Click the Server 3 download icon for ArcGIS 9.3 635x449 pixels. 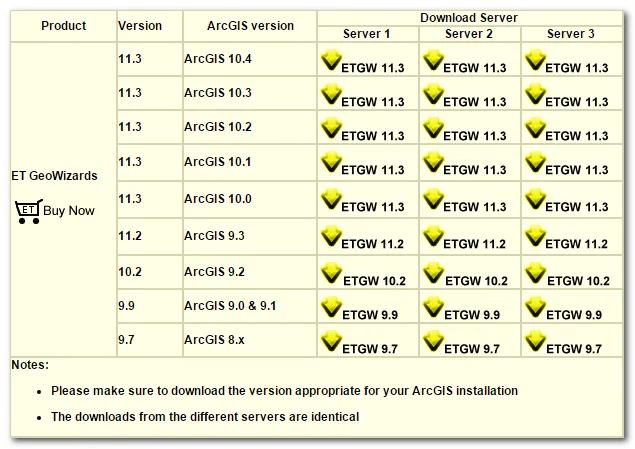(535, 237)
